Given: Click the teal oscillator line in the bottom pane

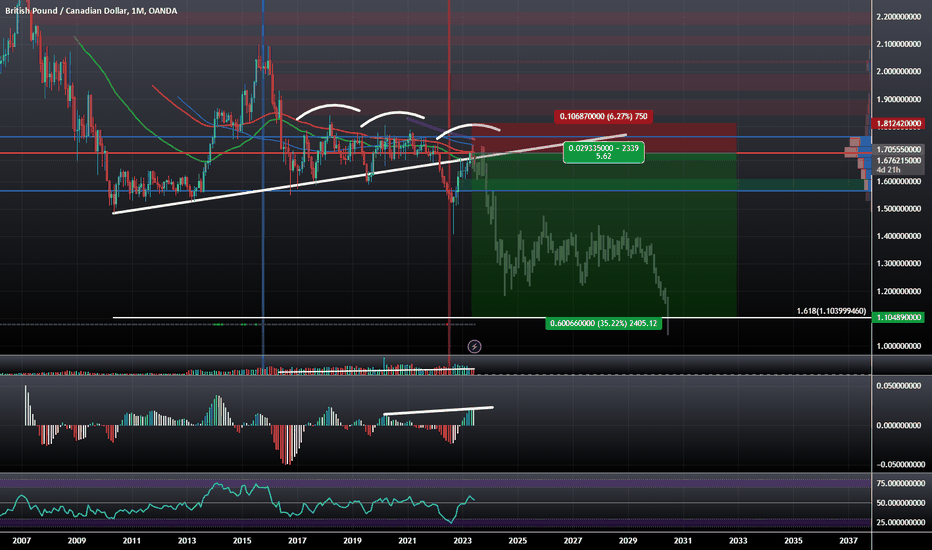Looking at the screenshot, I should click(x=238, y=503).
